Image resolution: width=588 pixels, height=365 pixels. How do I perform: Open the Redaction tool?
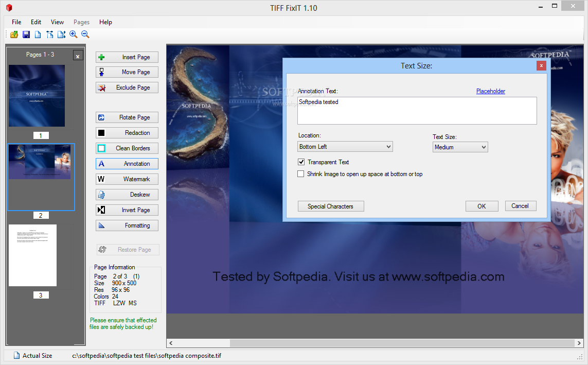[x=127, y=133]
